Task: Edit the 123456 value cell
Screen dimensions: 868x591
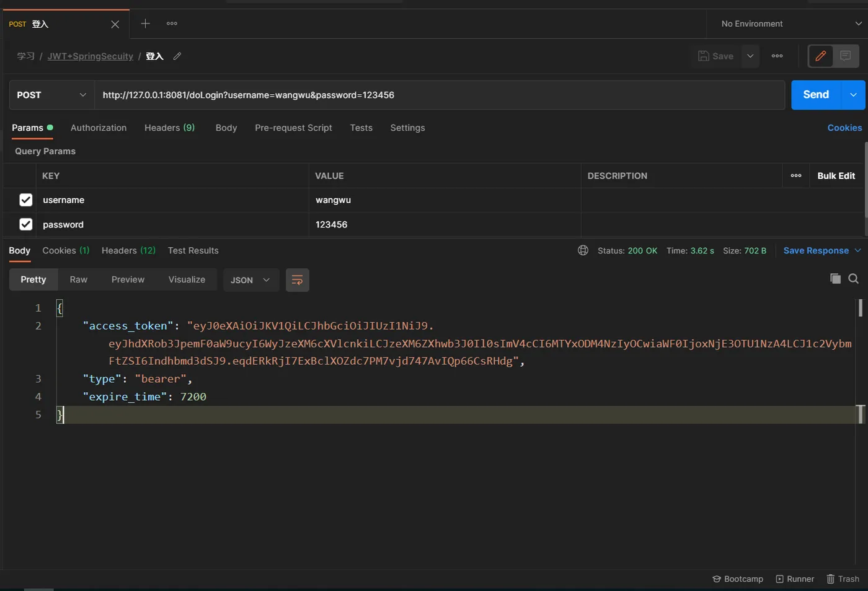Action: pos(445,224)
